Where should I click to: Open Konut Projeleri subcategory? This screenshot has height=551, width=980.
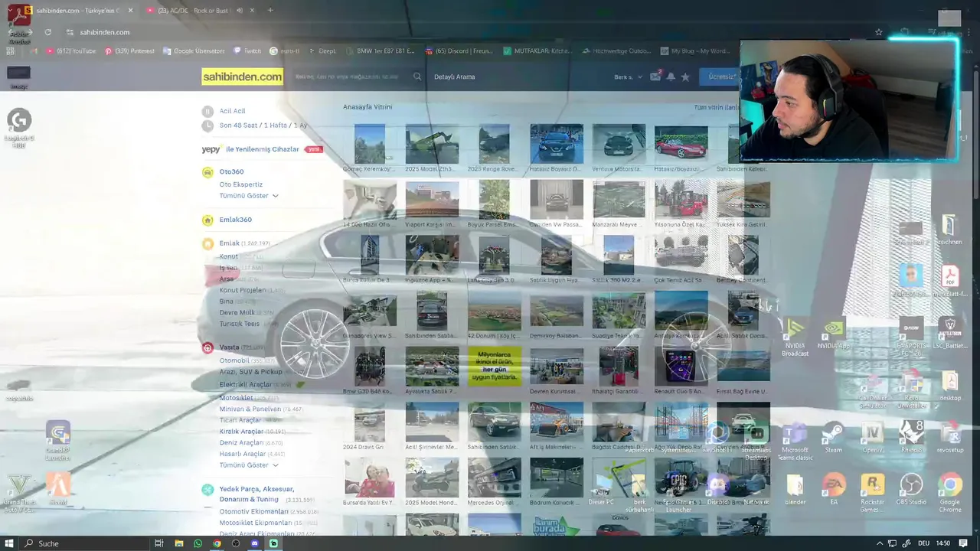coord(243,290)
